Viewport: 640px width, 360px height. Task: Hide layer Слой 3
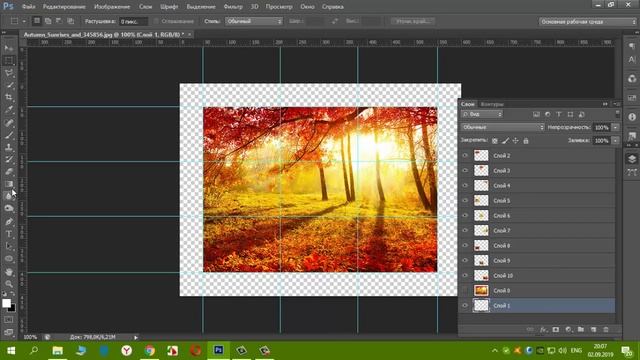465,171
